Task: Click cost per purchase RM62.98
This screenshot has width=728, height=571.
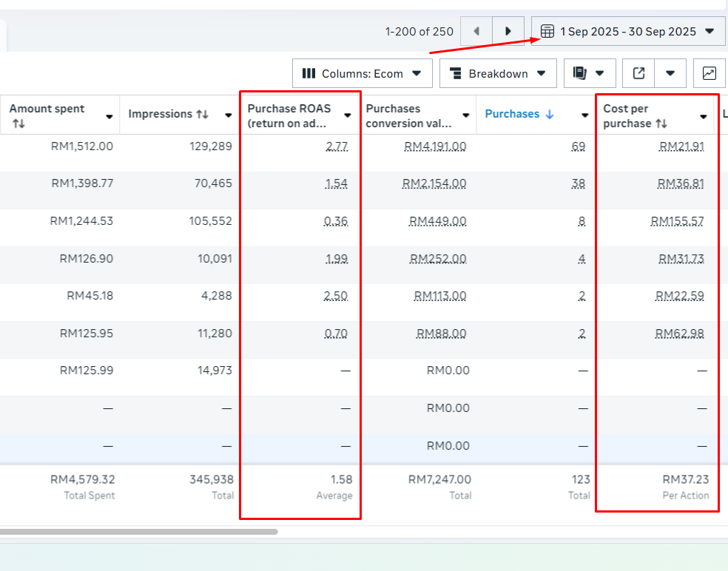Action: point(680,334)
